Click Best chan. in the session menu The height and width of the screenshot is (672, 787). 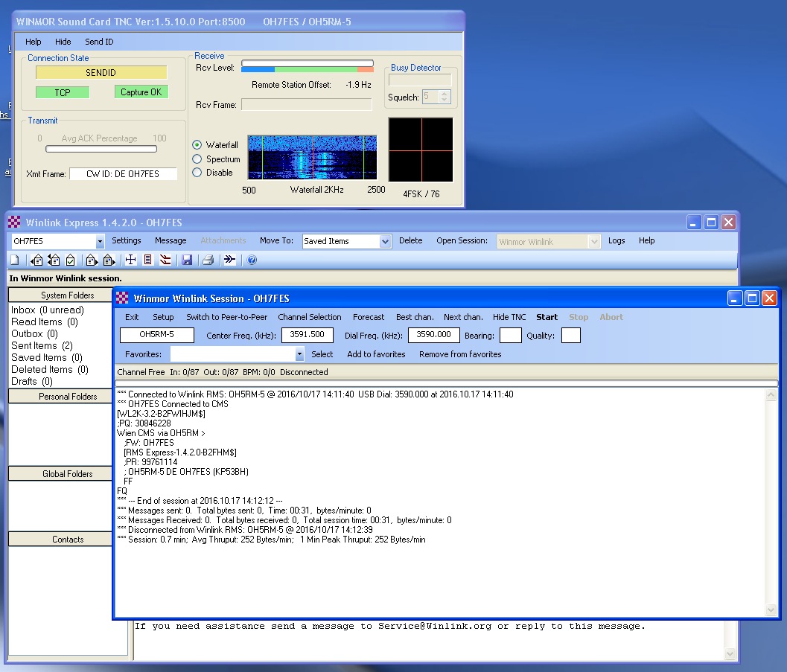pos(415,317)
